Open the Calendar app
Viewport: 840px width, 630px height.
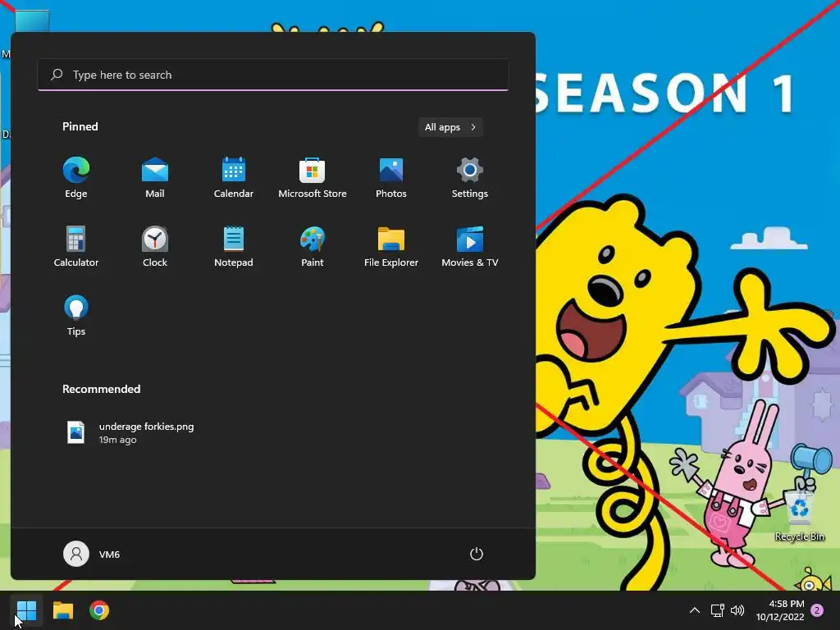[x=234, y=178]
